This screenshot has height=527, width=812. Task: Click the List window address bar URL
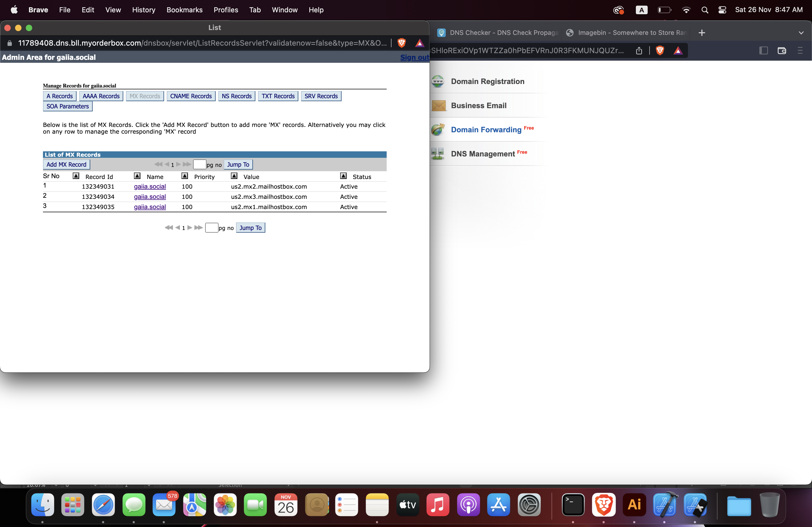click(203, 43)
